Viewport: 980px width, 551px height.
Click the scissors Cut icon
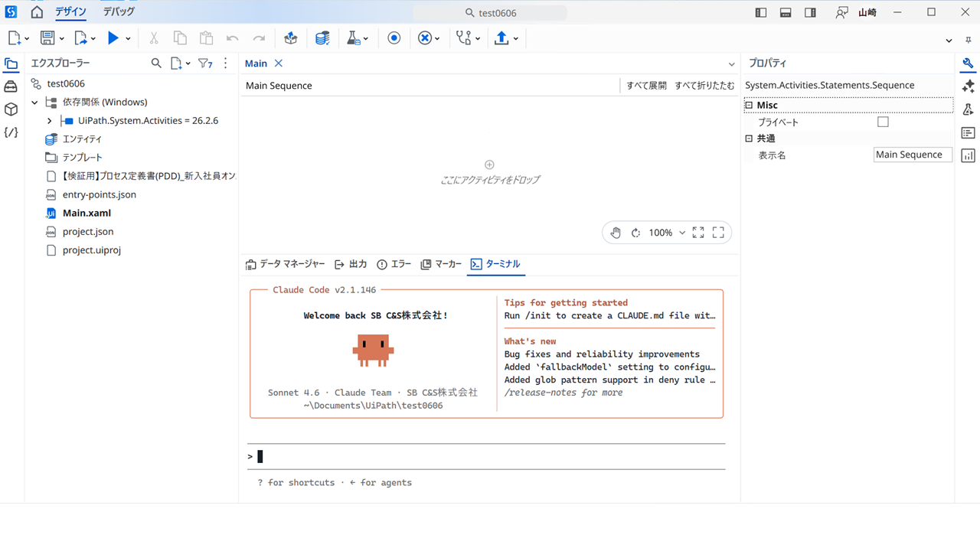click(154, 38)
